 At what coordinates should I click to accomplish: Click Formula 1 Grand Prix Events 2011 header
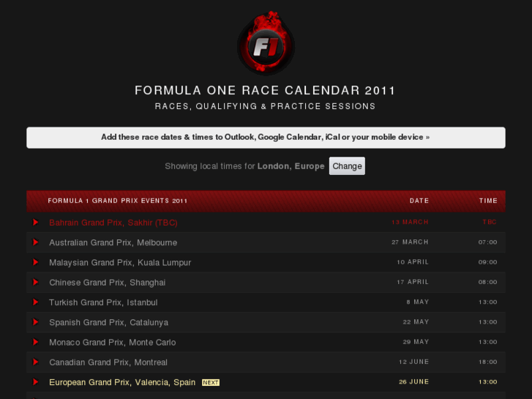pos(117,201)
